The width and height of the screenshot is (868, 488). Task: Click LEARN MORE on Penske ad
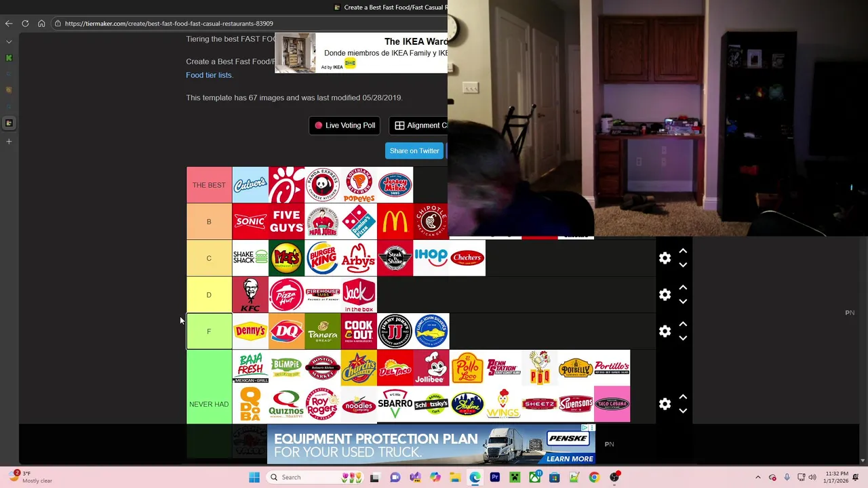coord(570,459)
